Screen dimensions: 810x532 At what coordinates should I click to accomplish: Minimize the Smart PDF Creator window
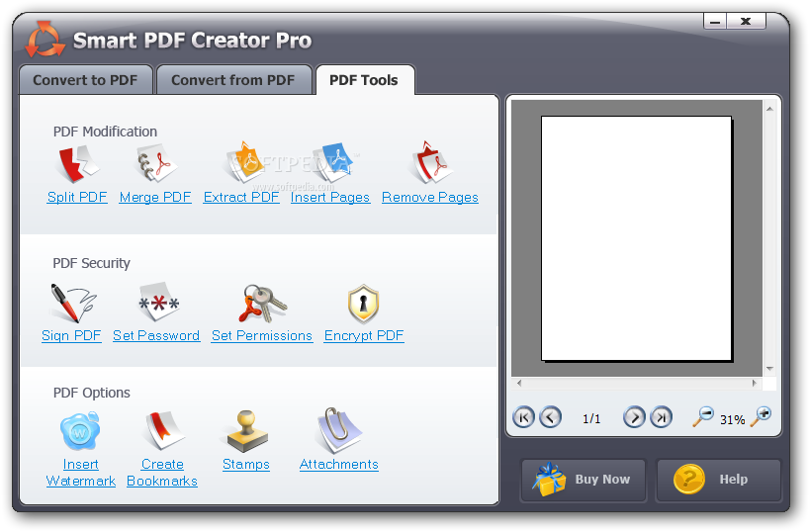pyautogui.click(x=715, y=21)
